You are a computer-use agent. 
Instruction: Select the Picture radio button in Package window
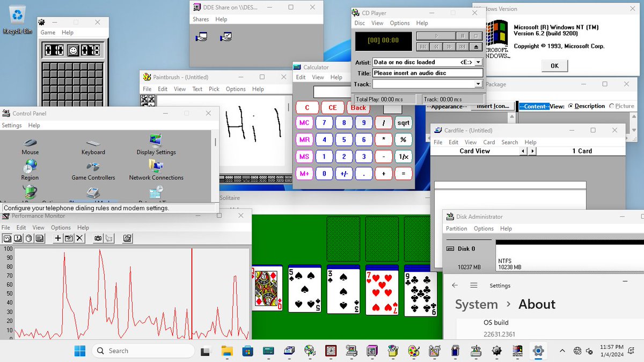pyautogui.click(x=621, y=106)
